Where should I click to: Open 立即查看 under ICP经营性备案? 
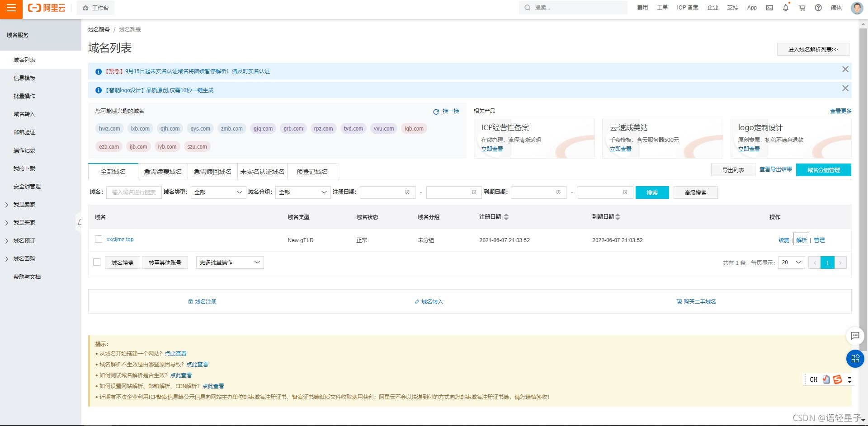(492, 149)
